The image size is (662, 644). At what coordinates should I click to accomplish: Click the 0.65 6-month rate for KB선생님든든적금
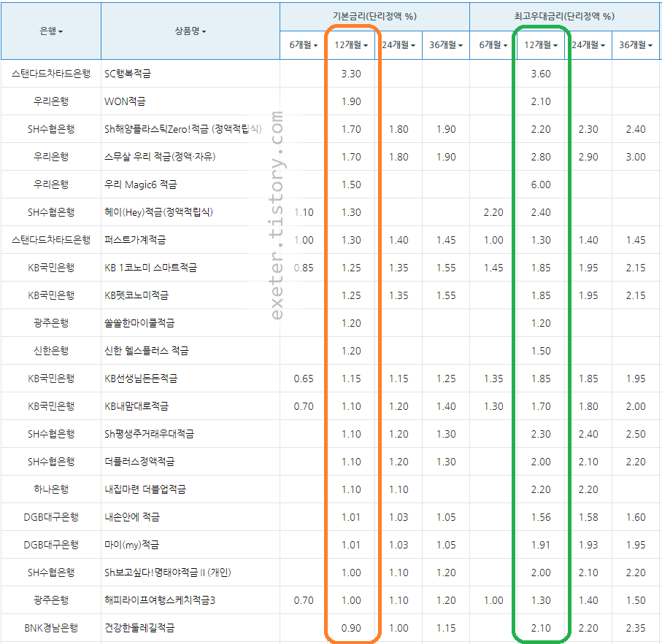[x=303, y=379]
